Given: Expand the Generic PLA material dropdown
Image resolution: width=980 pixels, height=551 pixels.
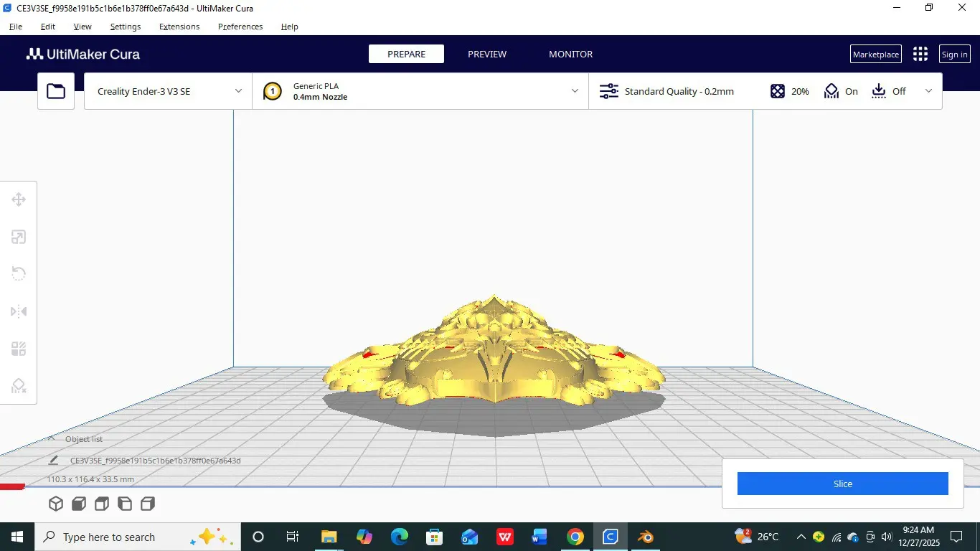Looking at the screenshot, I should (420, 91).
